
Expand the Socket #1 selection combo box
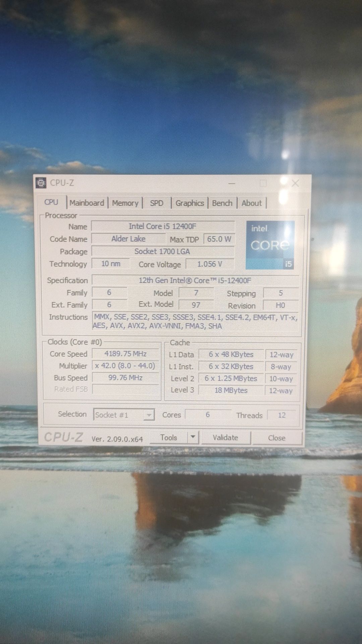pos(124,415)
